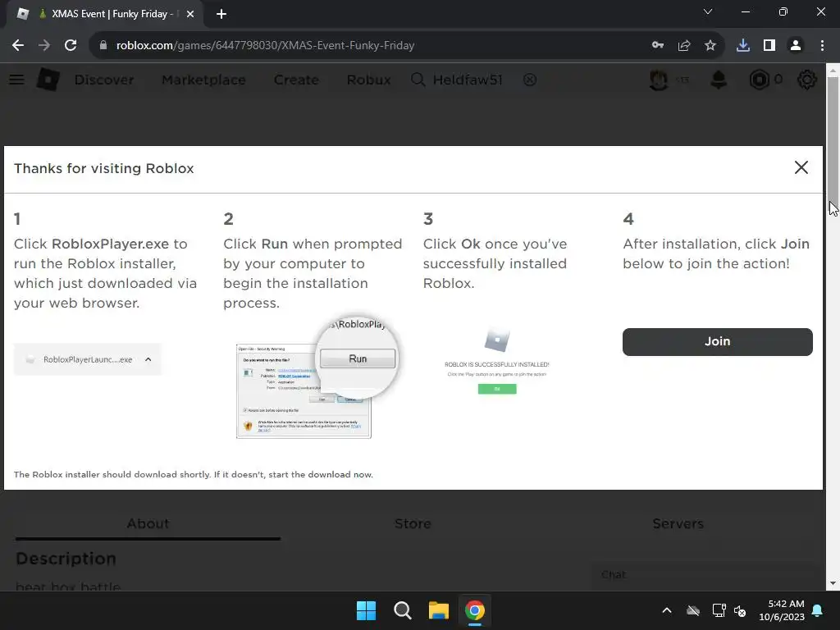Click the OneDrive cloud tray icon
Viewport: 840px width, 630px height.
[693, 610]
